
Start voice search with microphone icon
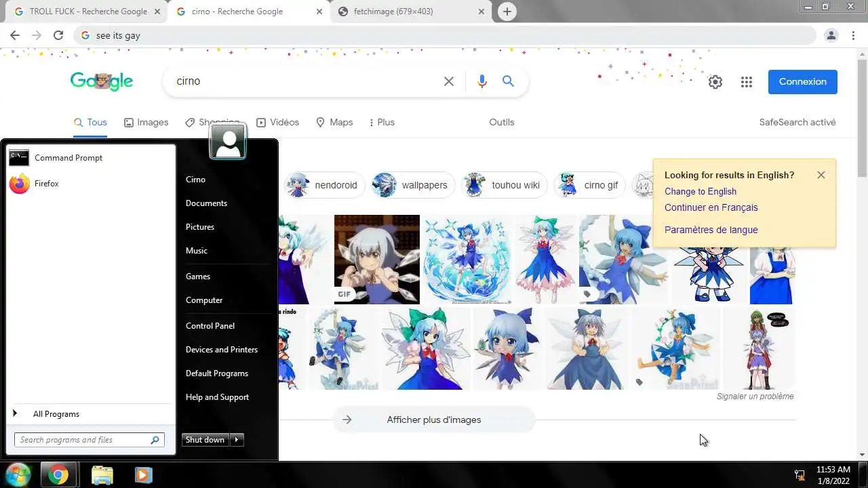coord(482,81)
